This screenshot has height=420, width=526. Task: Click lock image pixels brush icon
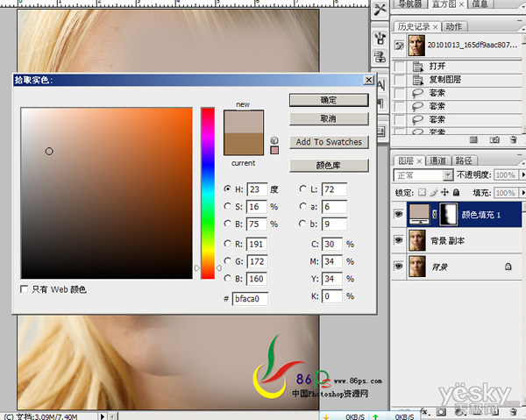click(x=433, y=192)
